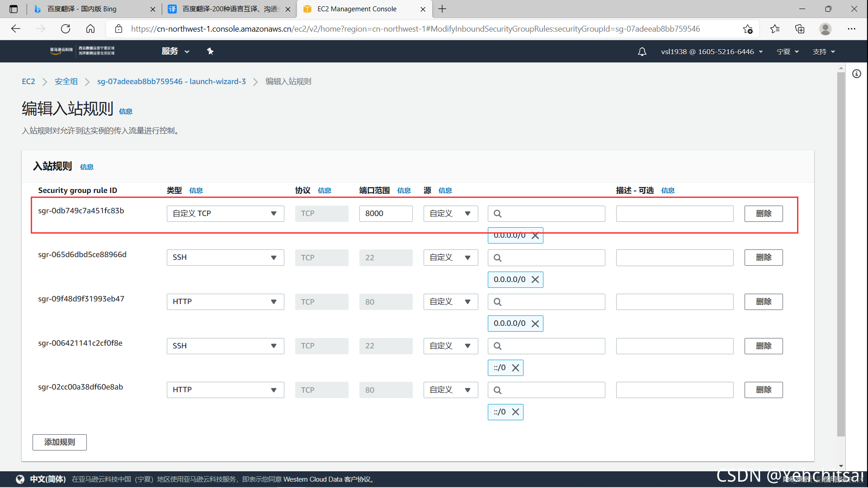Remove the 0.0.0.0/0 tag on SSH rule

535,280
